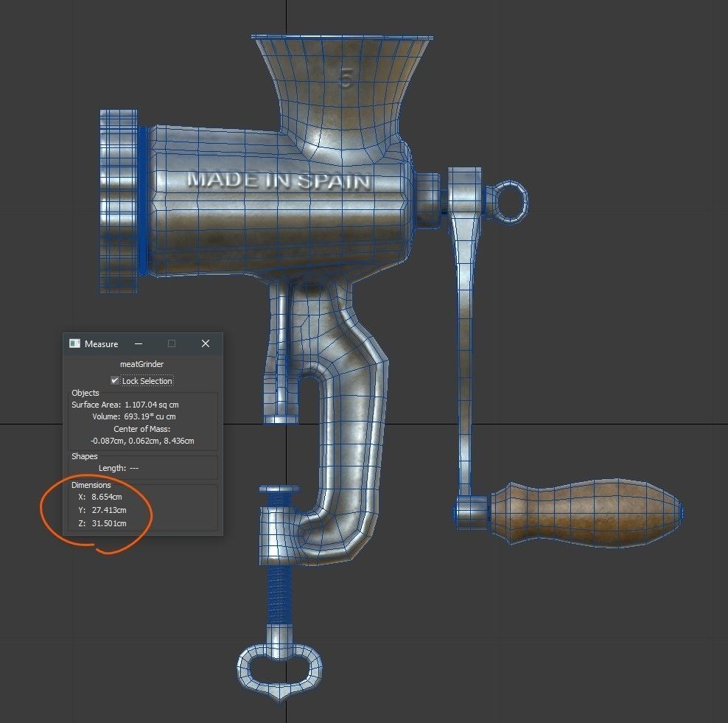Click the Objects group label
The width and height of the screenshot is (728, 723).
click(x=85, y=393)
